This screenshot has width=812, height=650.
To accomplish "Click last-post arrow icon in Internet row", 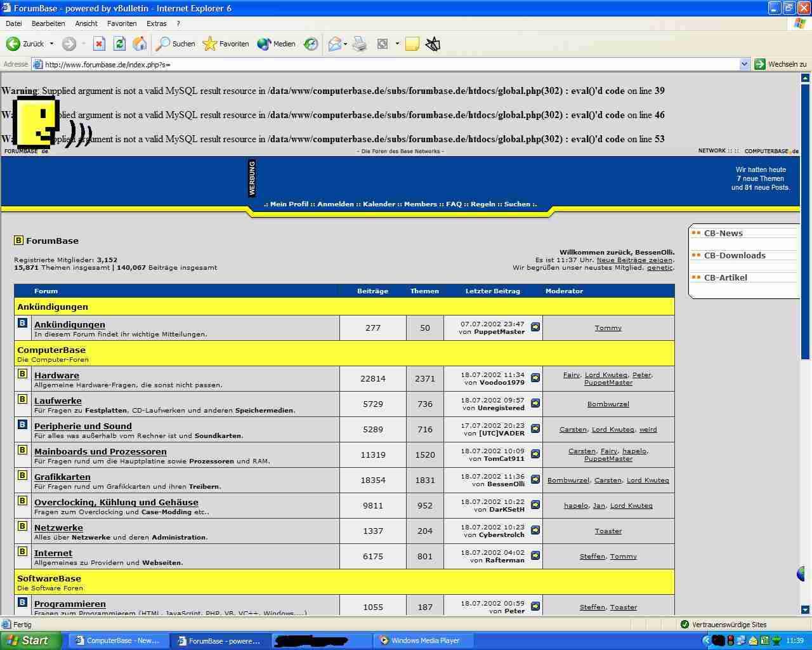I will pos(535,555).
